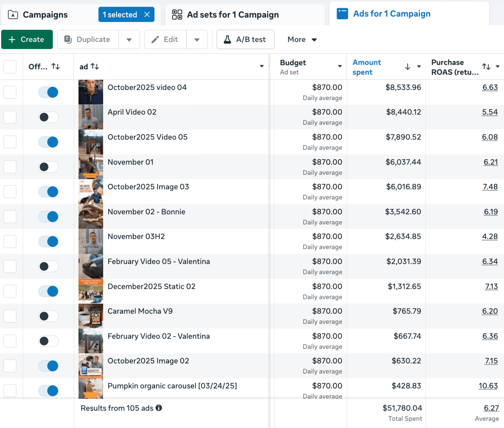Viewport: 504px width, 428px height.
Task: Click the green Create button
Action: [x=27, y=39]
